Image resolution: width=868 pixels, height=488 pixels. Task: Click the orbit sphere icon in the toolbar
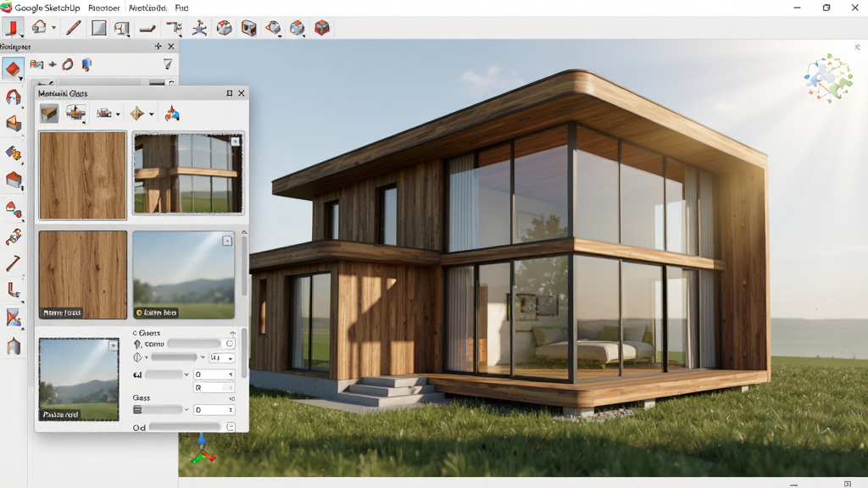pyautogui.click(x=224, y=28)
